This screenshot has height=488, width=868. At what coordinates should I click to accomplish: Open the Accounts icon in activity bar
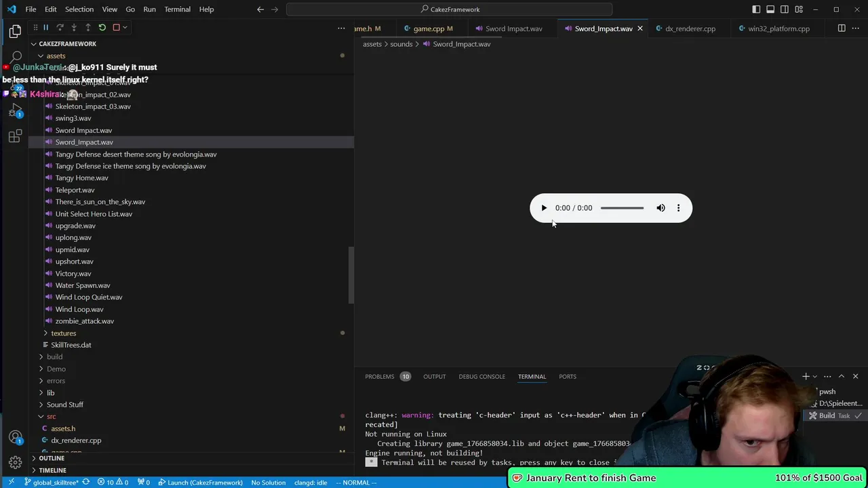click(x=15, y=438)
